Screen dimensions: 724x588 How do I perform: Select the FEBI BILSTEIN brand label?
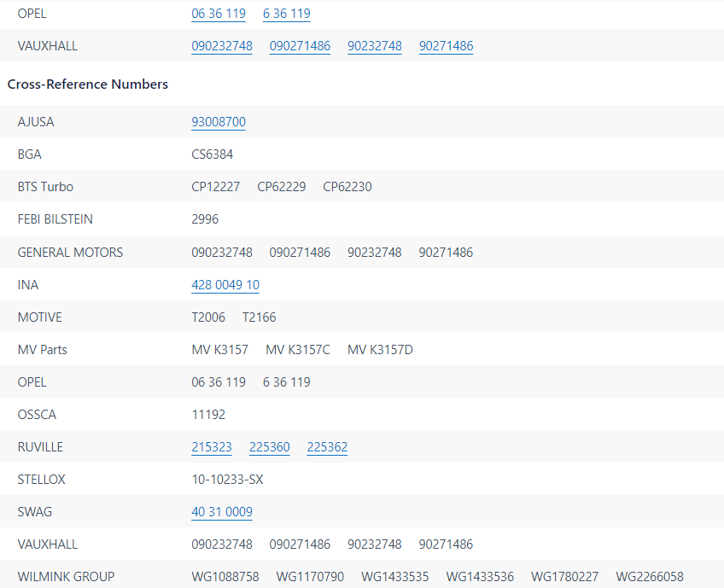pos(55,219)
